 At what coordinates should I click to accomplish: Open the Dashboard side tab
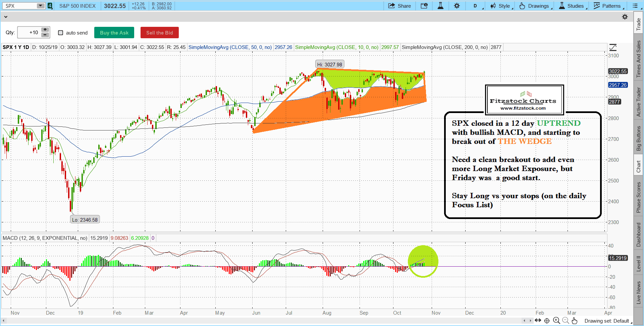pos(638,234)
